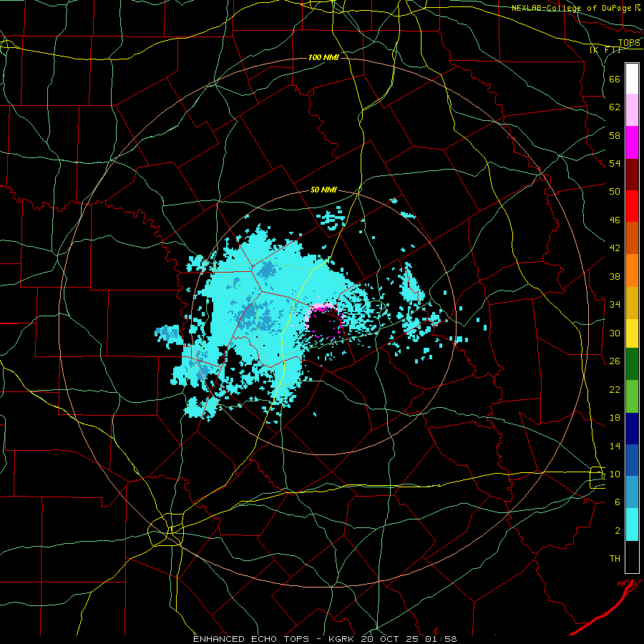Click the "42" legend value
This screenshot has height=644, width=644.
click(x=615, y=248)
